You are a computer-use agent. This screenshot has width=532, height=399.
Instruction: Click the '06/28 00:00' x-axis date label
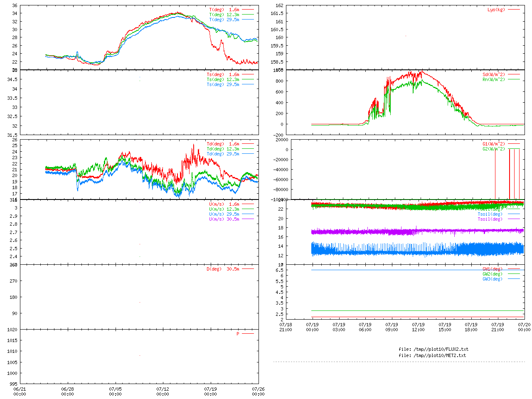tap(67, 392)
